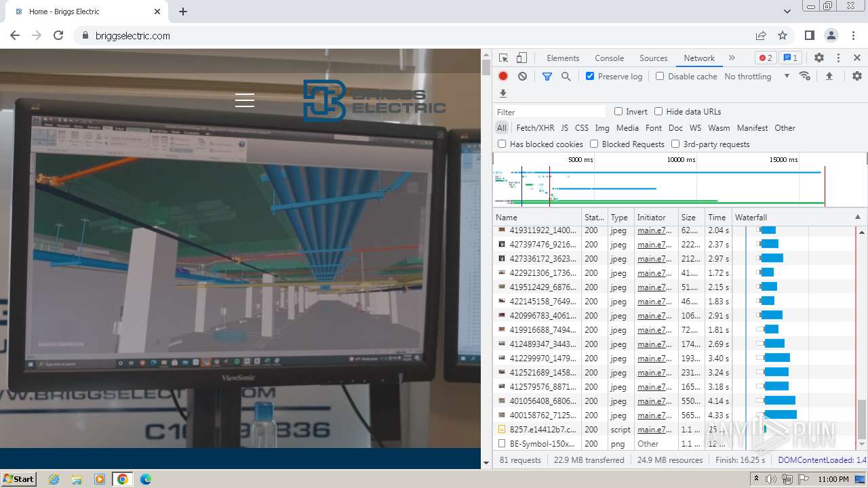The image size is (868, 488).
Task: Stop recording the network log
Action: [x=503, y=77]
